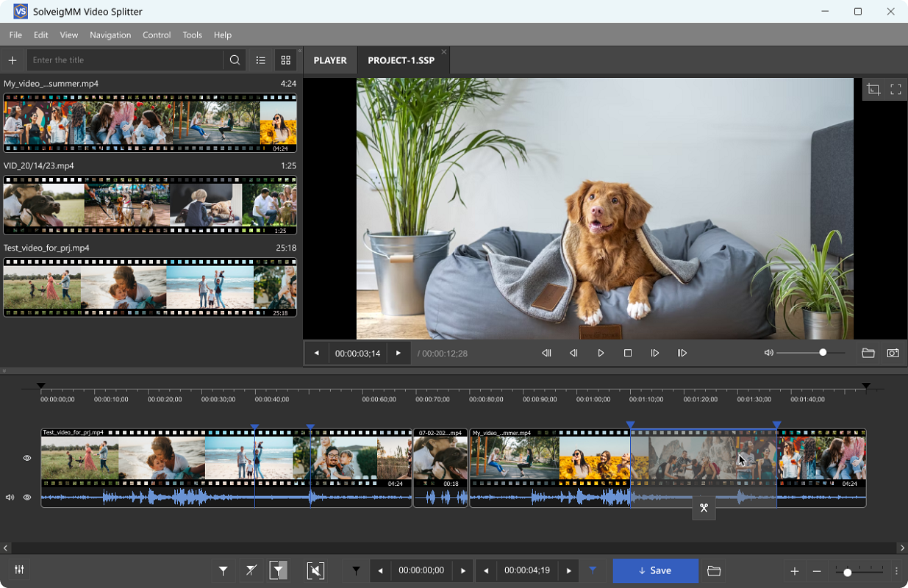Click the crop frame icon in player
The width and height of the screenshot is (908, 588).
tap(873, 90)
